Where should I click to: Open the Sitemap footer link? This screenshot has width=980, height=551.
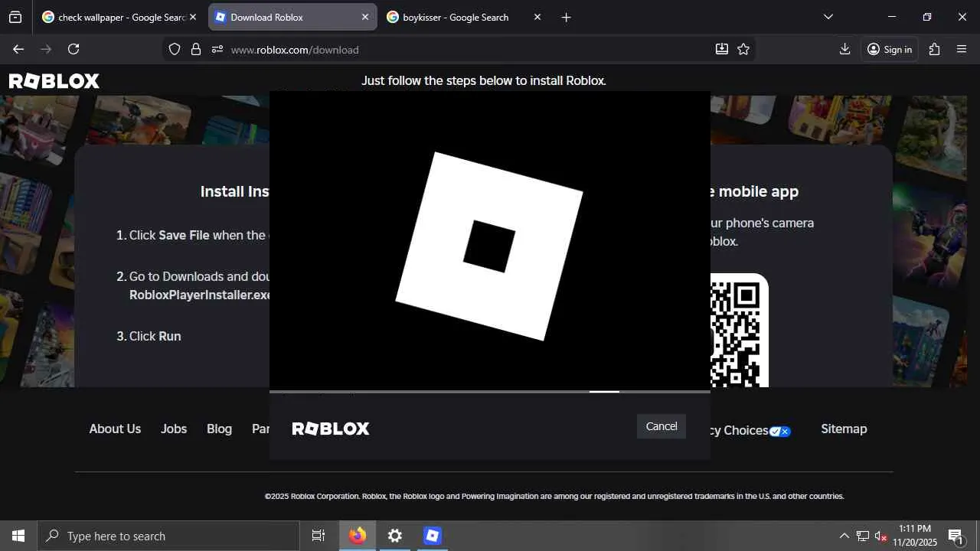point(844,429)
